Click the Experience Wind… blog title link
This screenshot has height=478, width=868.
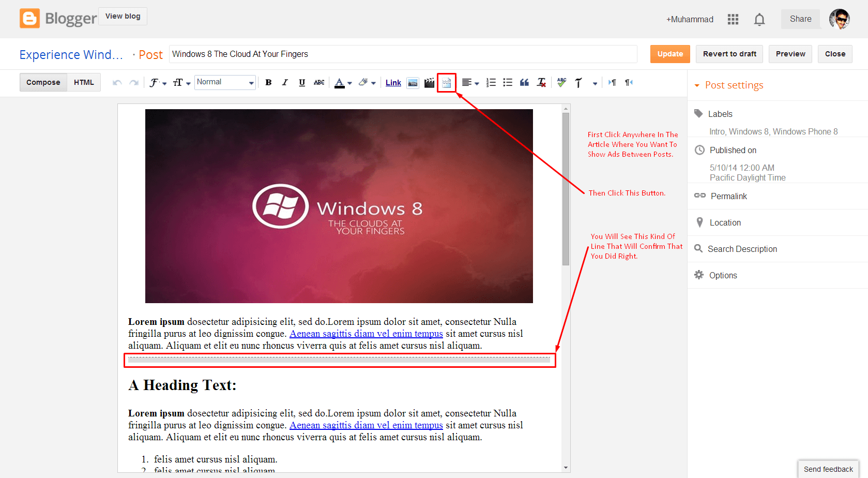71,55
